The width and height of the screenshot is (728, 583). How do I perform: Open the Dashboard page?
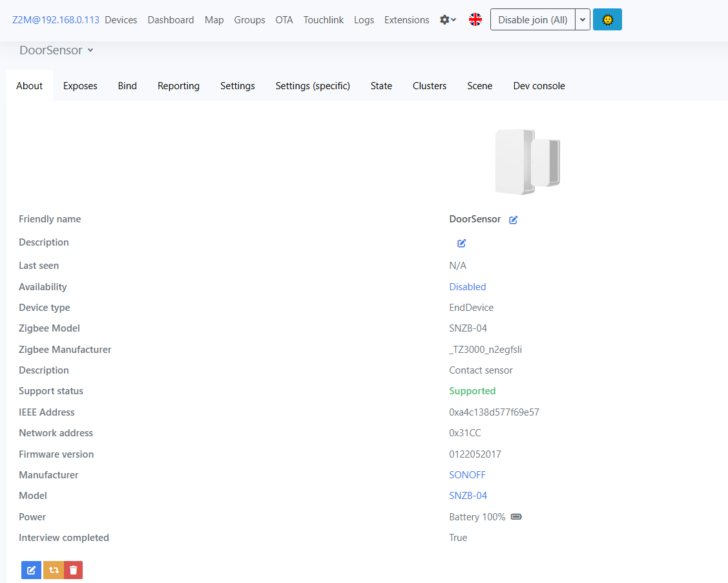(171, 20)
